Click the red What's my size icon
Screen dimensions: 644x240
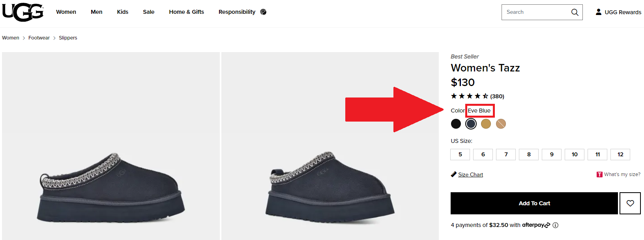click(x=599, y=174)
